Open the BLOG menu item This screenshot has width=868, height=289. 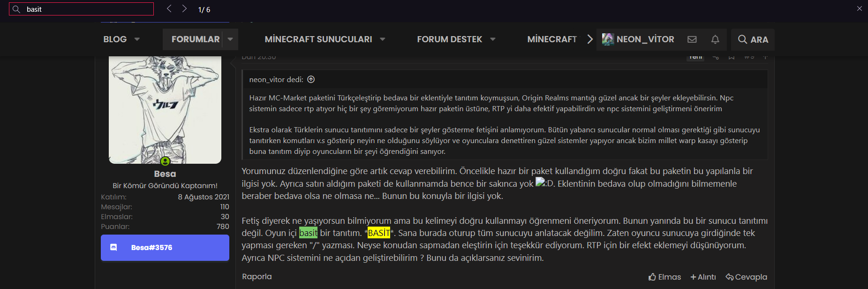click(115, 39)
